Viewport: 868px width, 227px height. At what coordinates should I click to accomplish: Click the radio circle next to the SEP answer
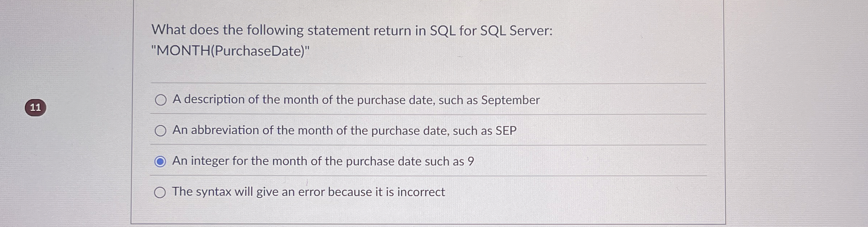(161, 130)
